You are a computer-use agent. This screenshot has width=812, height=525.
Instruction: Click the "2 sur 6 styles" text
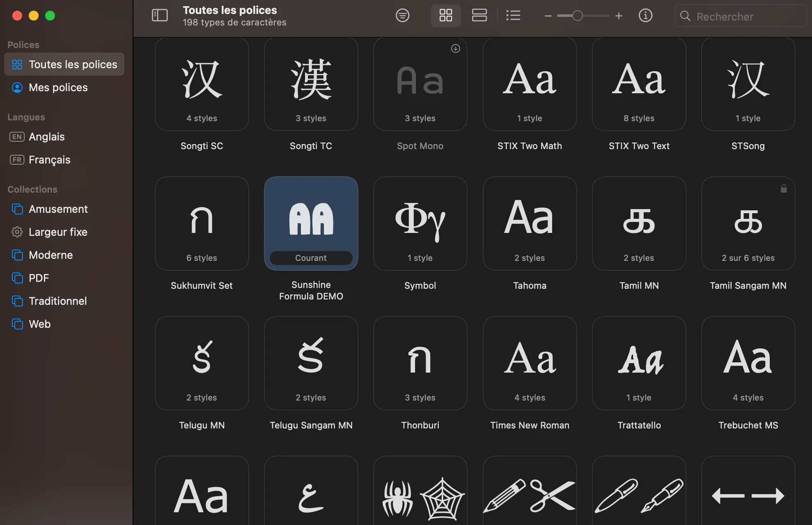(748, 258)
